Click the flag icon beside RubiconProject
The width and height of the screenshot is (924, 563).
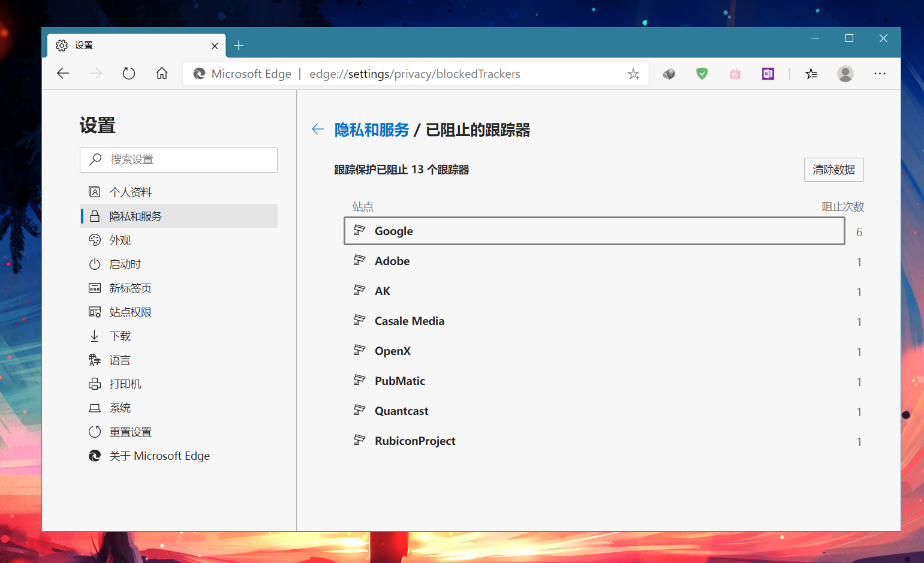point(359,440)
